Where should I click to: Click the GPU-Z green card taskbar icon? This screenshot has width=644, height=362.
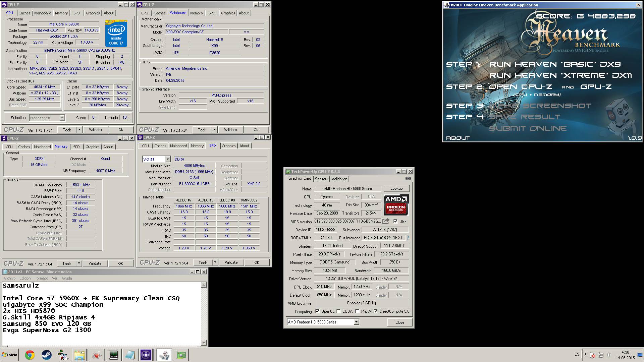point(181,355)
